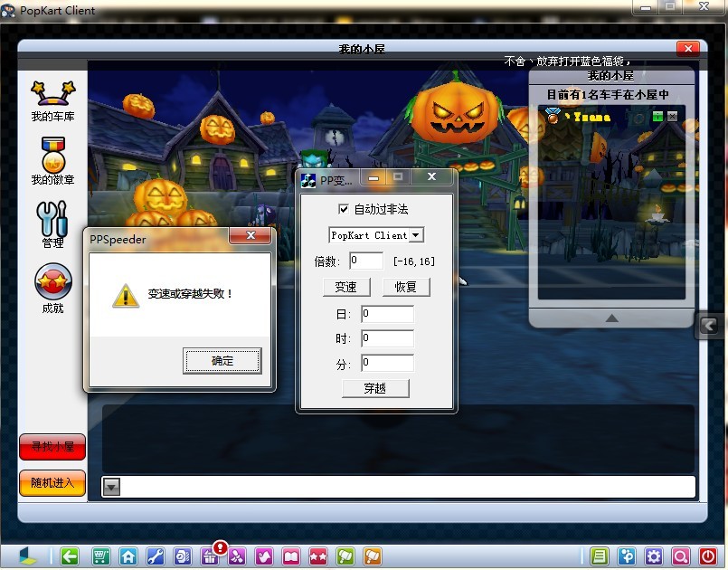Open 成就 (Achievements) star icon
Screen dimensions: 728x570
(x=53, y=289)
